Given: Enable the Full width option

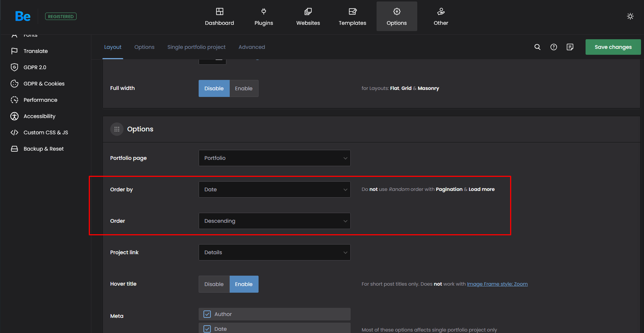Looking at the screenshot, I should click(243, 88).
